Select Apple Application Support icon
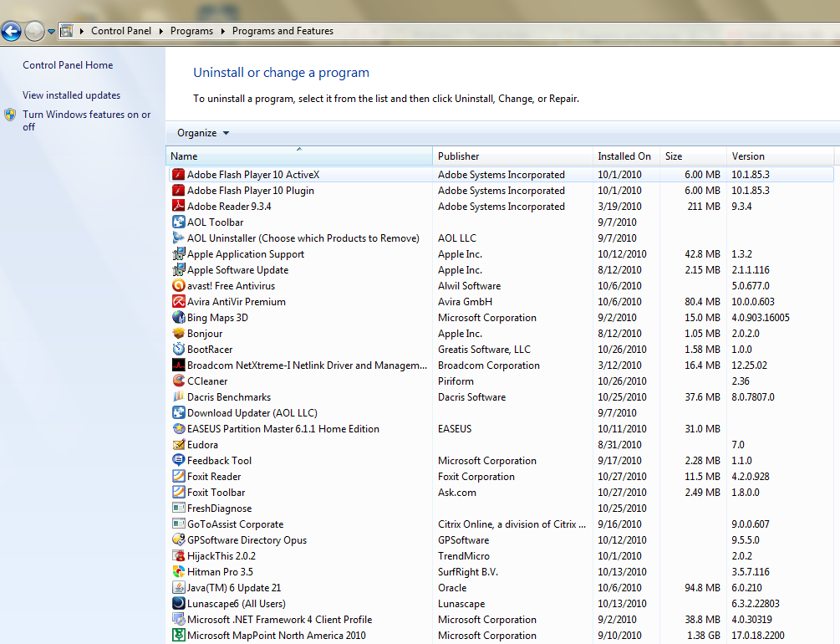Viewport: 840px width, 644px height. click(x=178, y=253)
